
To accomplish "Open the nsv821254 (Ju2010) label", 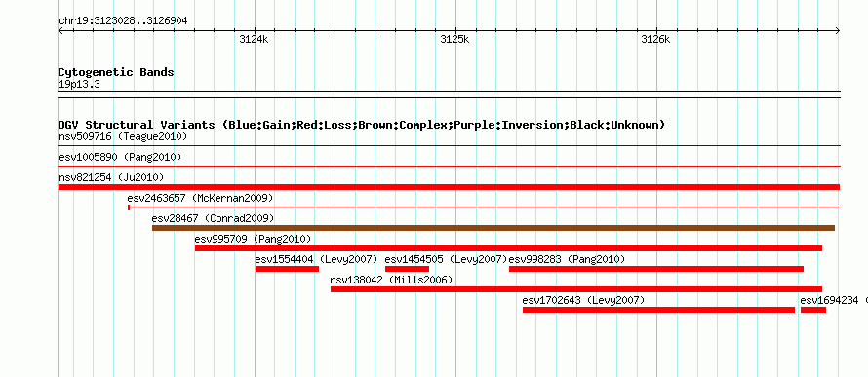I will (x=111, y=177).
